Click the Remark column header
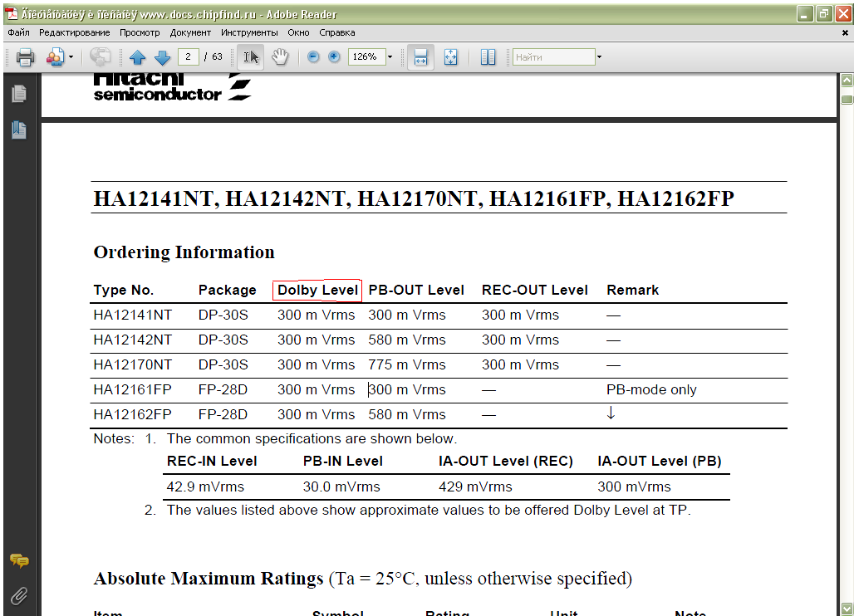This screenshot has width=854, height=616. (x=633, y=290)
